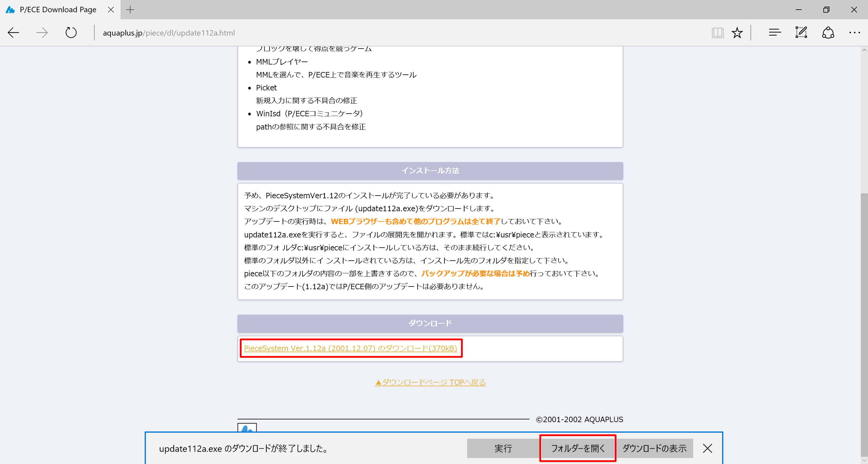
Task: Open the More actions ellipsis menu
Action: tap(854, 33)
